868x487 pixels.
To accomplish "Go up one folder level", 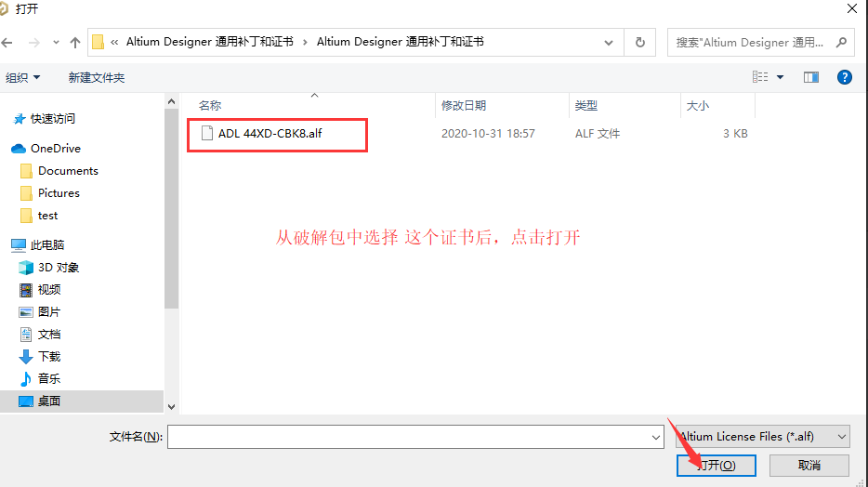I will coord(75,43).
